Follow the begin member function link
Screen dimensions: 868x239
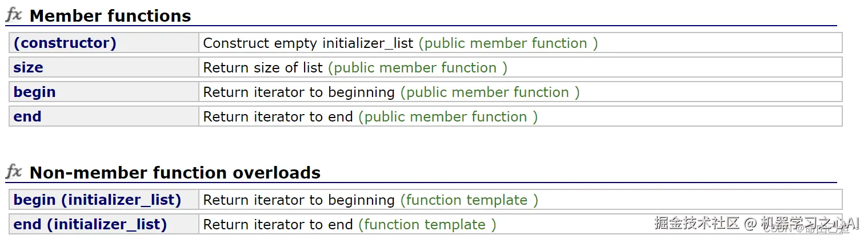[x=34, y=92]
